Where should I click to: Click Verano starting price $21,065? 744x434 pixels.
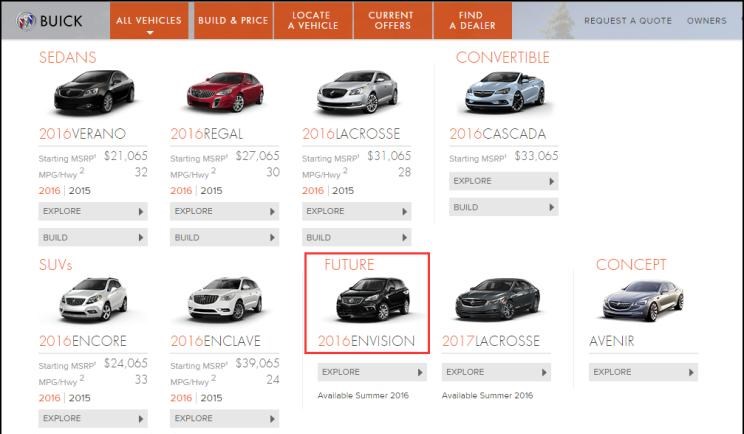point(126,156)
